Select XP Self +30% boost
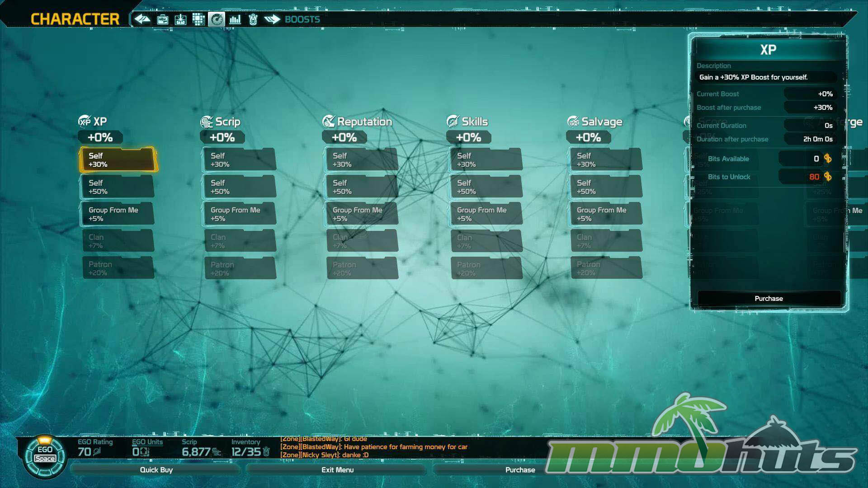 tap(118, 160)
